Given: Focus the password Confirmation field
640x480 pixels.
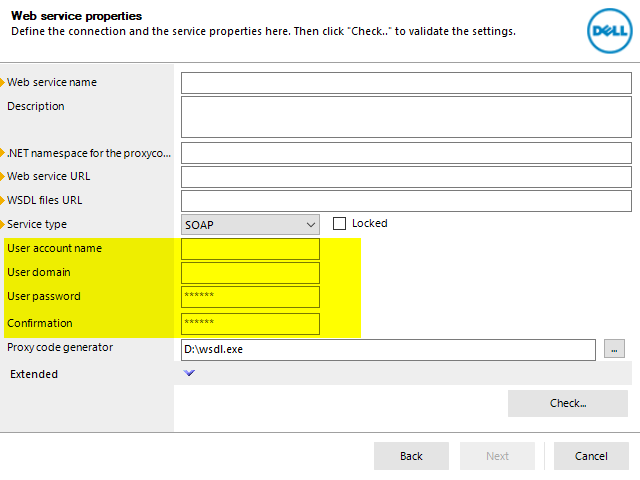Looking at the screenshot, I should click(250, 324).
